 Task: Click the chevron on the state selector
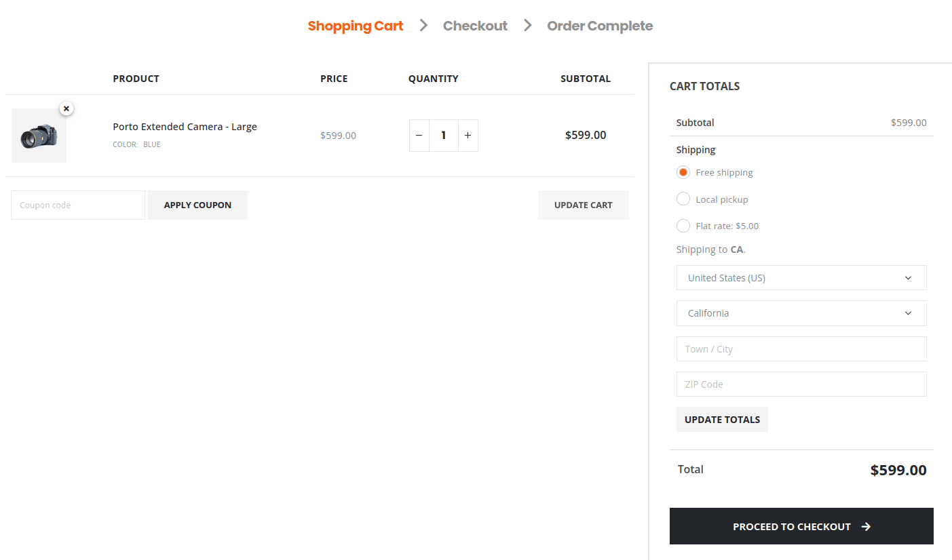click(x=908, y=313)
